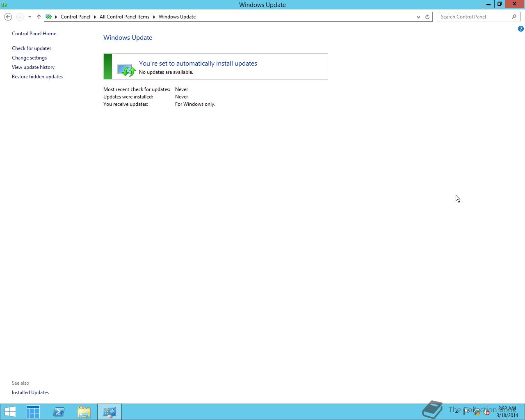
Task: Minimize the Windows Update window
Action: pos(488,4)
